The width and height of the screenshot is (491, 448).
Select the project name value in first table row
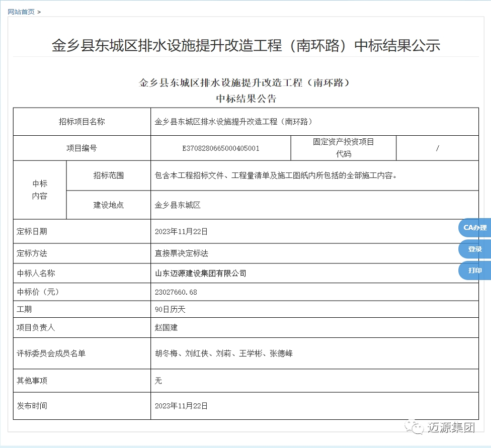233,122
